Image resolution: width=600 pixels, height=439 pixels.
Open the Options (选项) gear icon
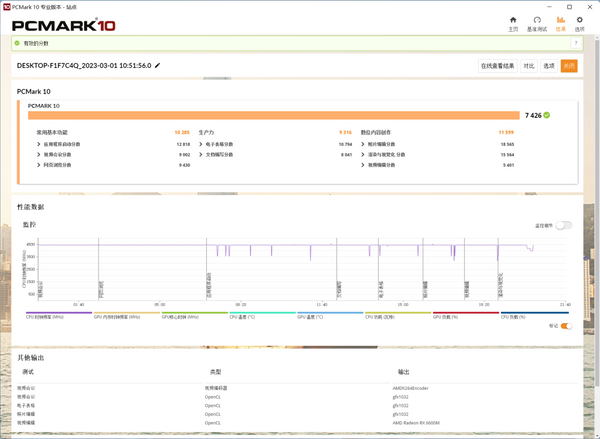[x=579, y=20]
